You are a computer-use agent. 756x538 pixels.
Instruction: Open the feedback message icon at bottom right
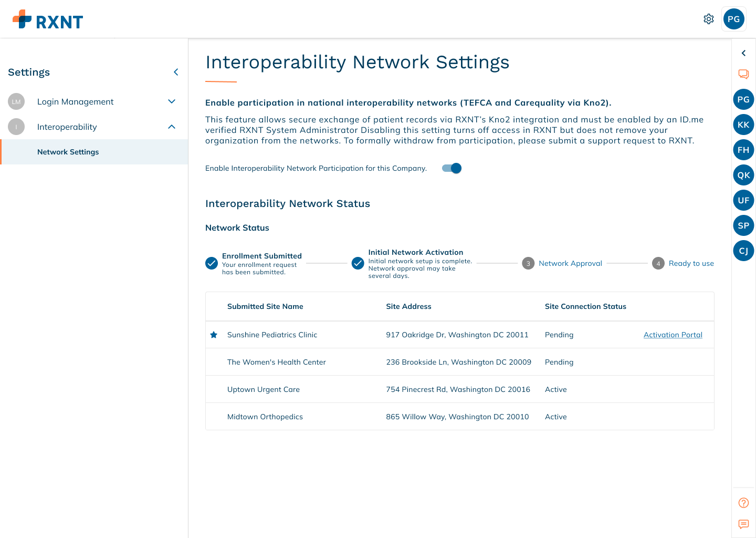click(743, 524)
